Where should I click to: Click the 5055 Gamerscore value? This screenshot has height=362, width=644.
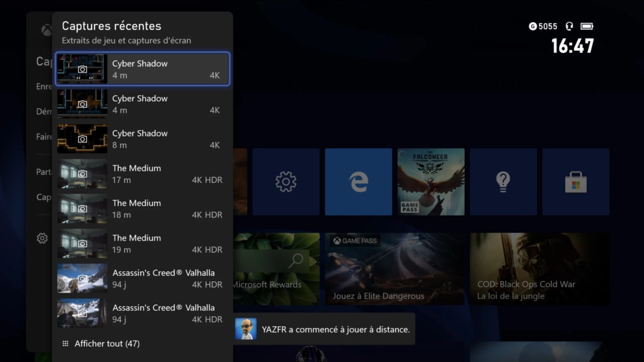coord(548,26)
